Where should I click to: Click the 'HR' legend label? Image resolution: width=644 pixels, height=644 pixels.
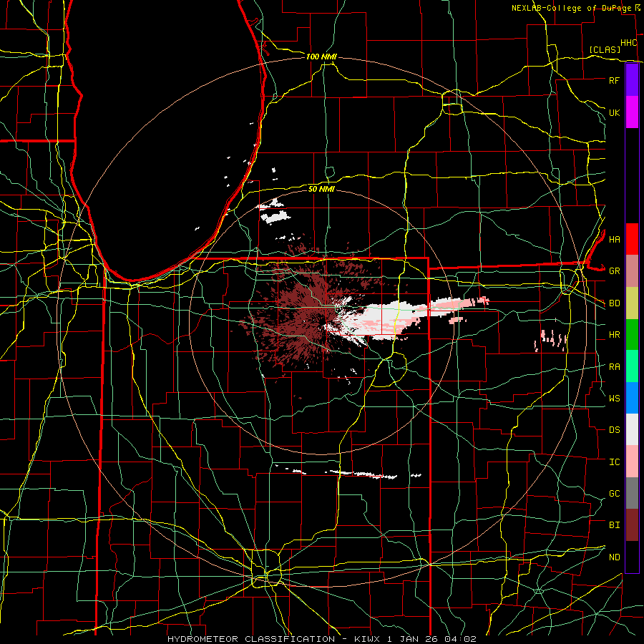(x=614, y=335)
